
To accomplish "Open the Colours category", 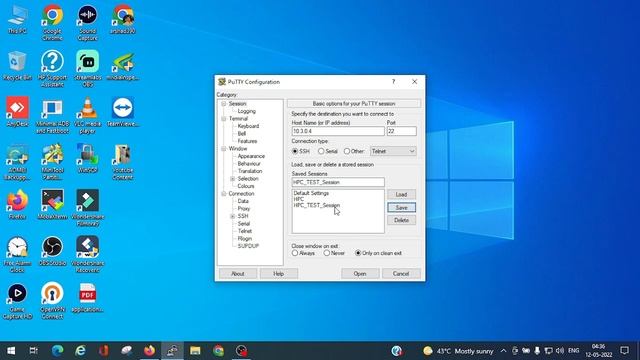I will [x=246, y=186].
